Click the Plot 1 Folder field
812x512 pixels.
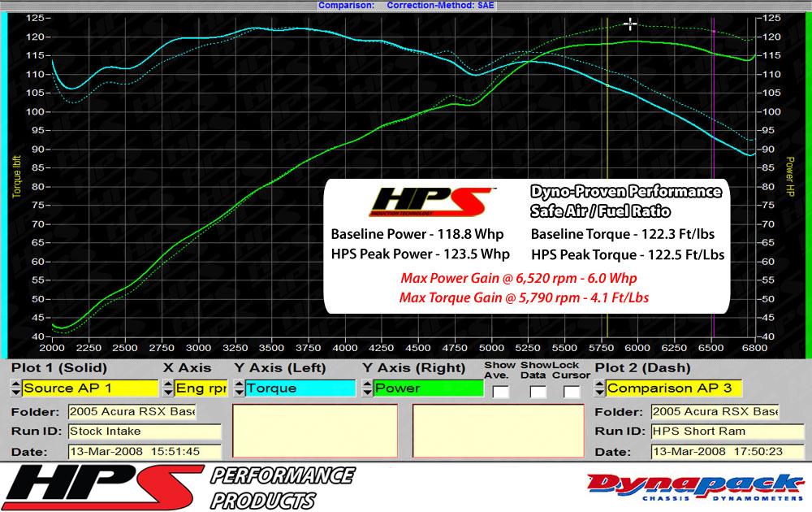pos(132,412)
